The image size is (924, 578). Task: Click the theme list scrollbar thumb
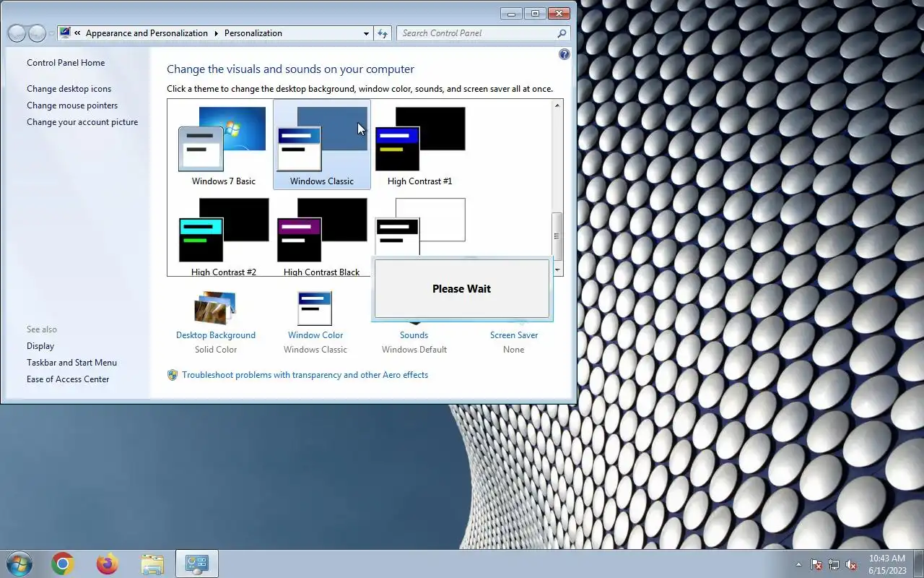click(557, 236)
